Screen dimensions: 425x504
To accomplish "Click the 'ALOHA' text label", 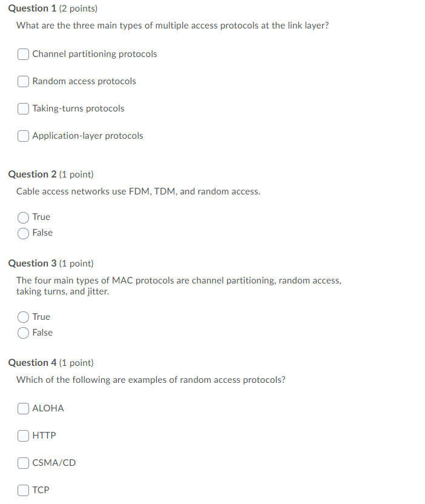I will (x=48, y=408).
